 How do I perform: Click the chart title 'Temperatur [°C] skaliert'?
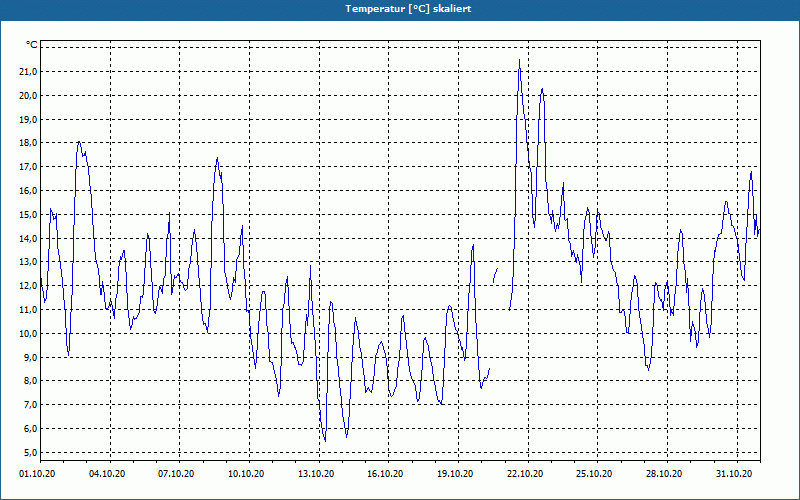tap(408, 9)
